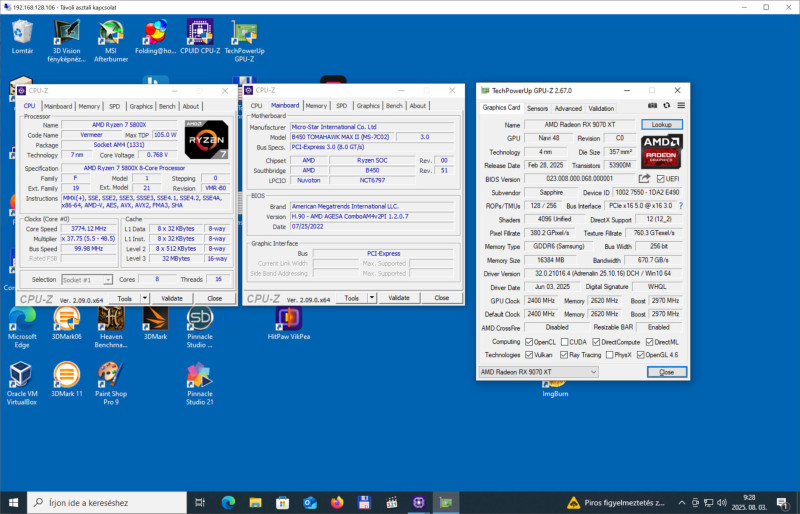Switch to Memory tab in left CPU-Z window

[x=89, y=106]
